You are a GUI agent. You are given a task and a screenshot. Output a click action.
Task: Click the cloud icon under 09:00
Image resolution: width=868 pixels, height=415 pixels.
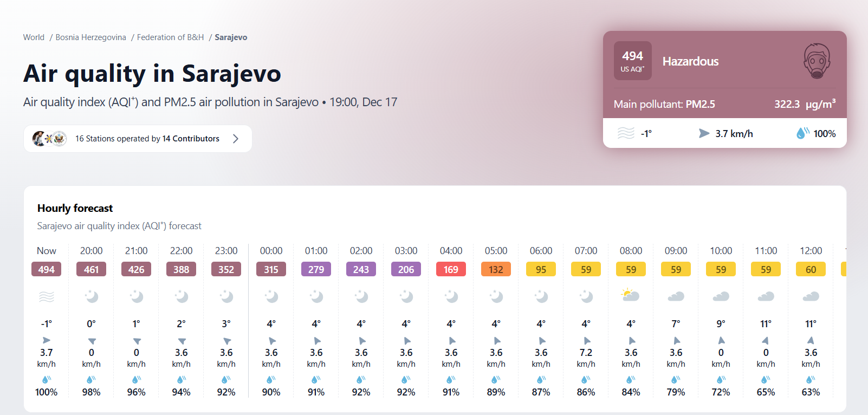point(676,296)
